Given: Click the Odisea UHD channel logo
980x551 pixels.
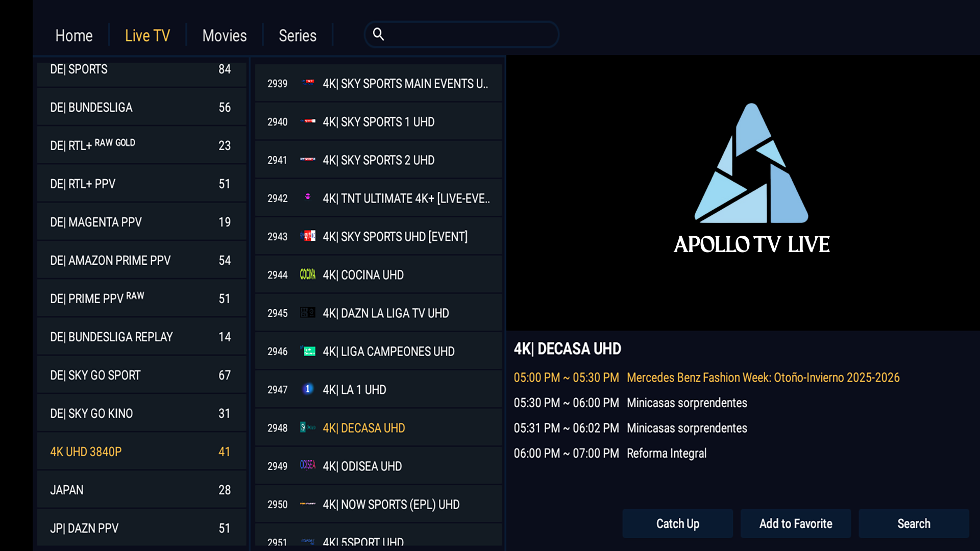Looking at the screenshot, I should click(308, 466).
